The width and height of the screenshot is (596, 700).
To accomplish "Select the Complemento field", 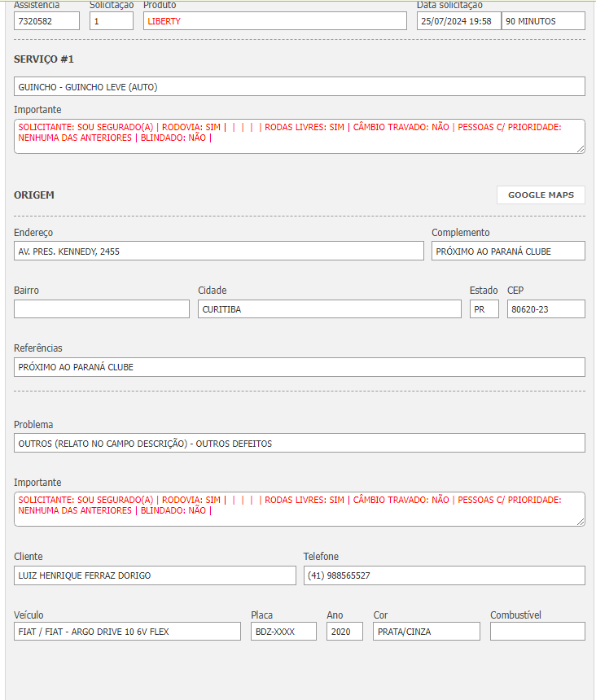I will 508,252.
